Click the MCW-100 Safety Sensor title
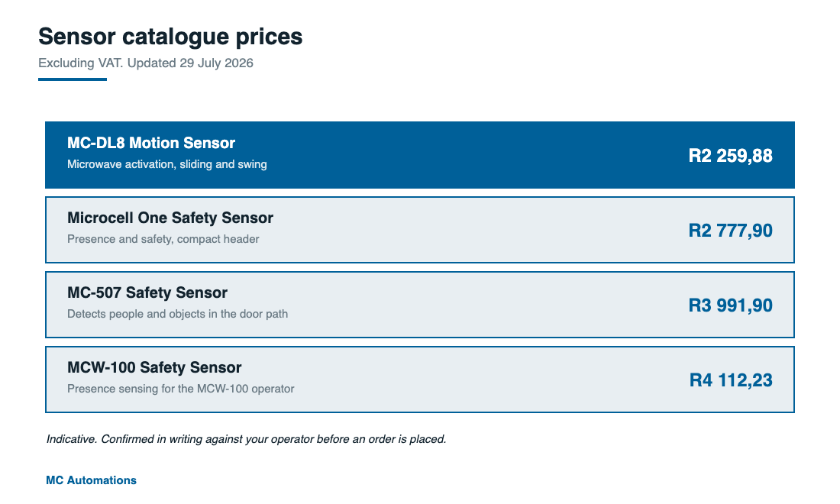The width and height of the screenshot is (840, 504). click(x=154, y=368)
